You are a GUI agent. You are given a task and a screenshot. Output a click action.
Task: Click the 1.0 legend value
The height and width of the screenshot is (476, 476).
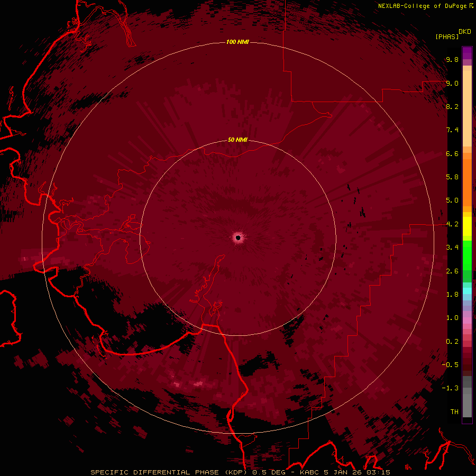pos(452,318)
